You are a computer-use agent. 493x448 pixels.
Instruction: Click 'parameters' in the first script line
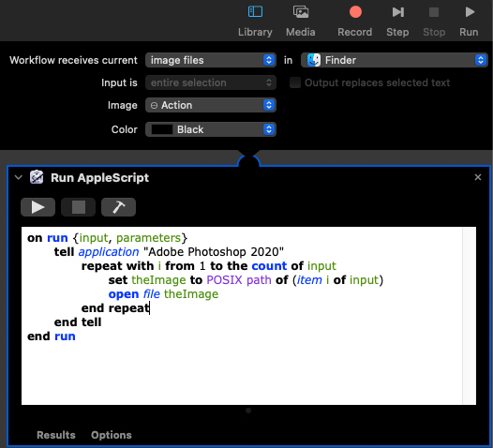pyautogui.click(x=148, y=238)
